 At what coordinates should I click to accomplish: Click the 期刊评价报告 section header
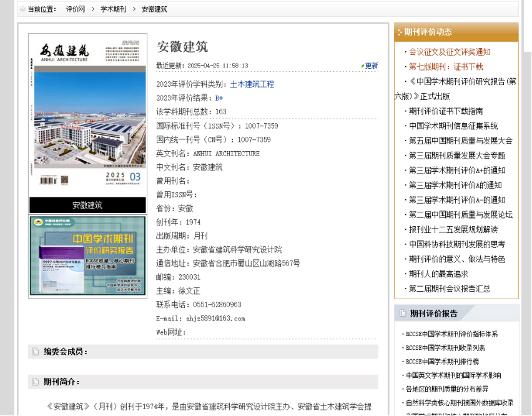pyautogui.click(x=456, y=313)
